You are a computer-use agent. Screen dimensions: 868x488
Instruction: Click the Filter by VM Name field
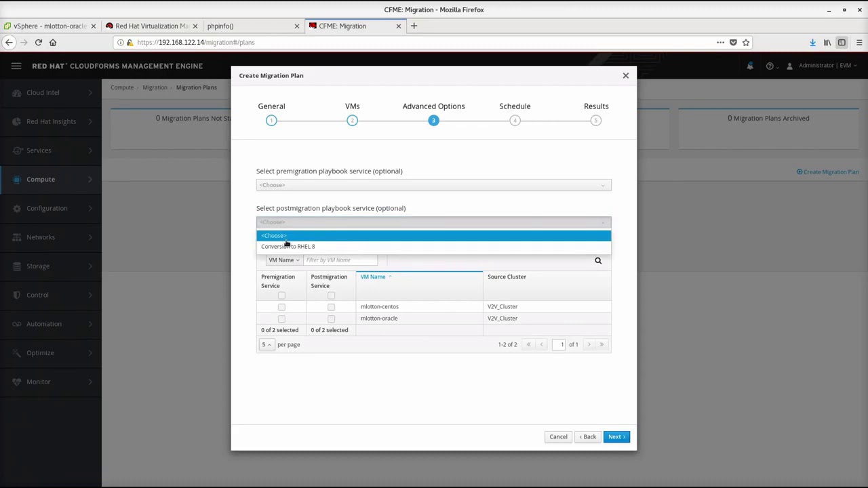[340, 260]
